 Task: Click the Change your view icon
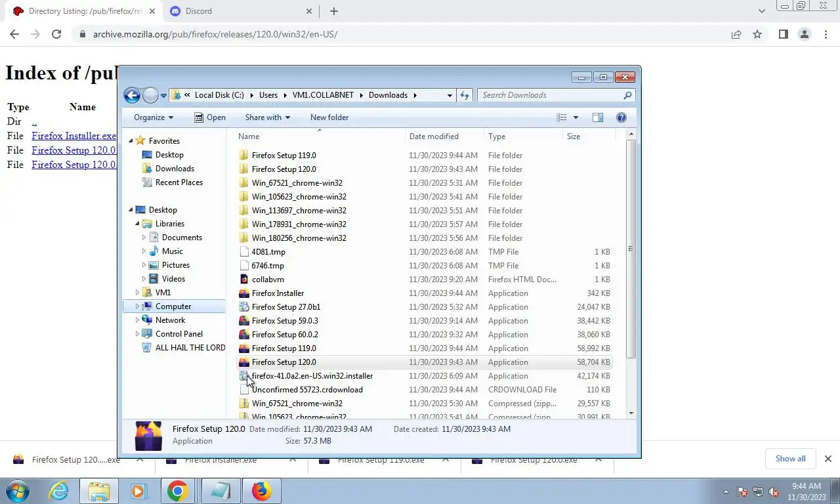click(562, 117)
